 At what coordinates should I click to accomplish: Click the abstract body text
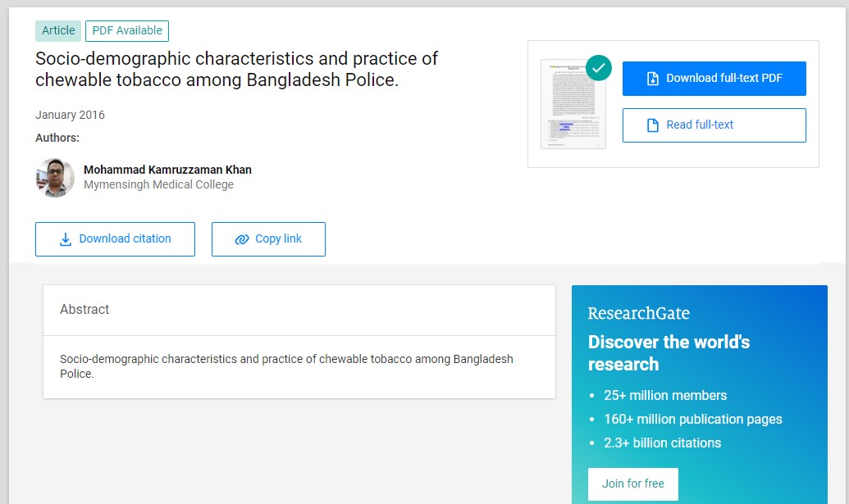coord(286,366)
